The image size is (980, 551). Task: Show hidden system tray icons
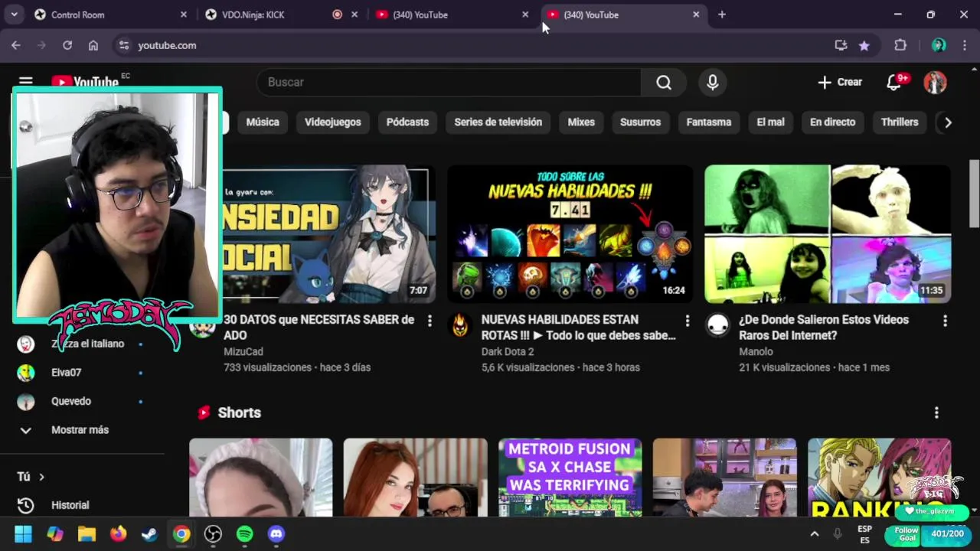coord(815,534)
